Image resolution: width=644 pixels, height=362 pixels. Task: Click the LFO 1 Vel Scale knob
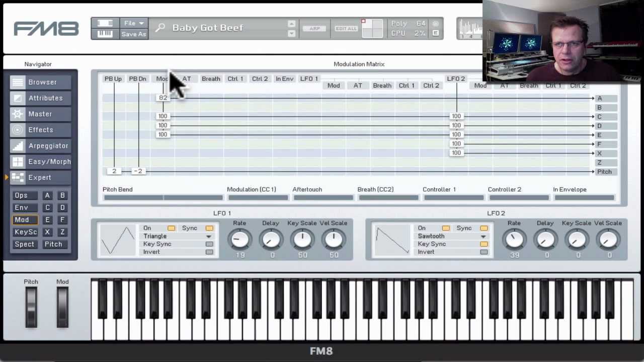[x=333, y=240]
